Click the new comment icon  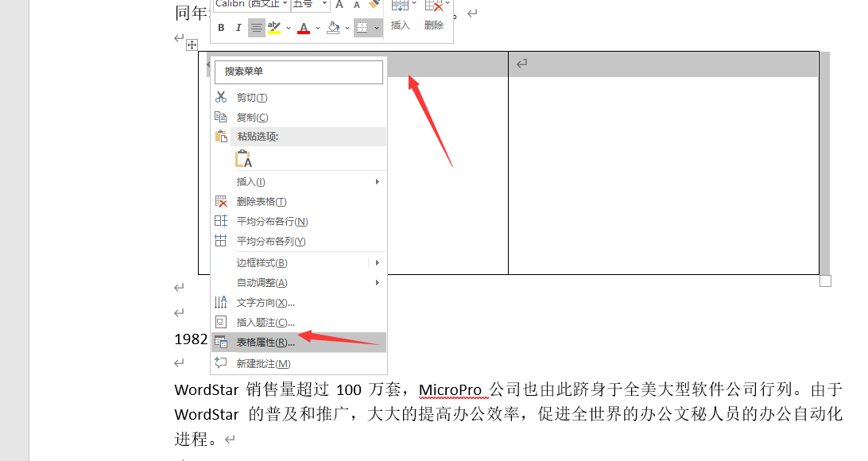coord(221,363)
